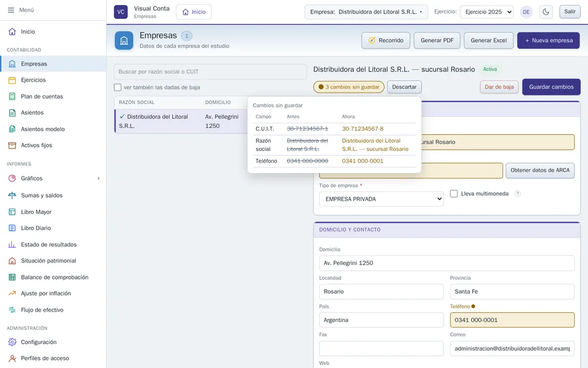This screenshot has height=368, width=588.
Task: Click the VC Visual Conta logo
Action: pyautogui.click(x=121, y=12)
